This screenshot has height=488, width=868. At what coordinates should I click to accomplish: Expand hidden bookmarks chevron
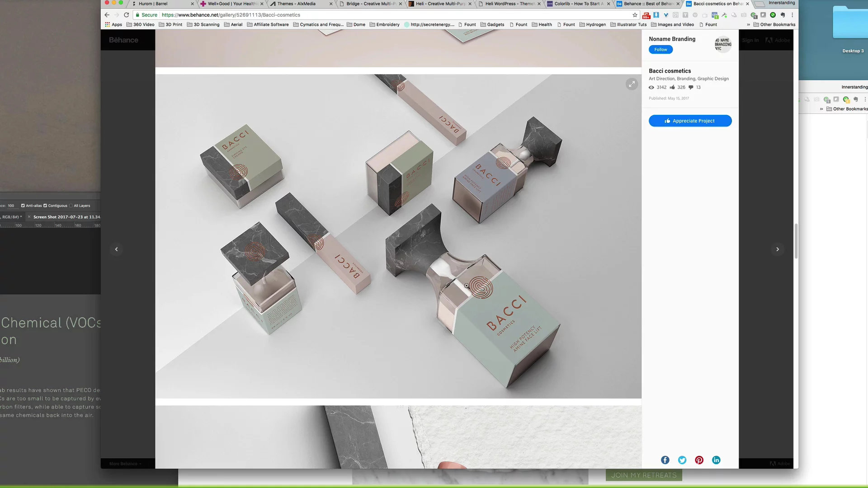(748, 24)
